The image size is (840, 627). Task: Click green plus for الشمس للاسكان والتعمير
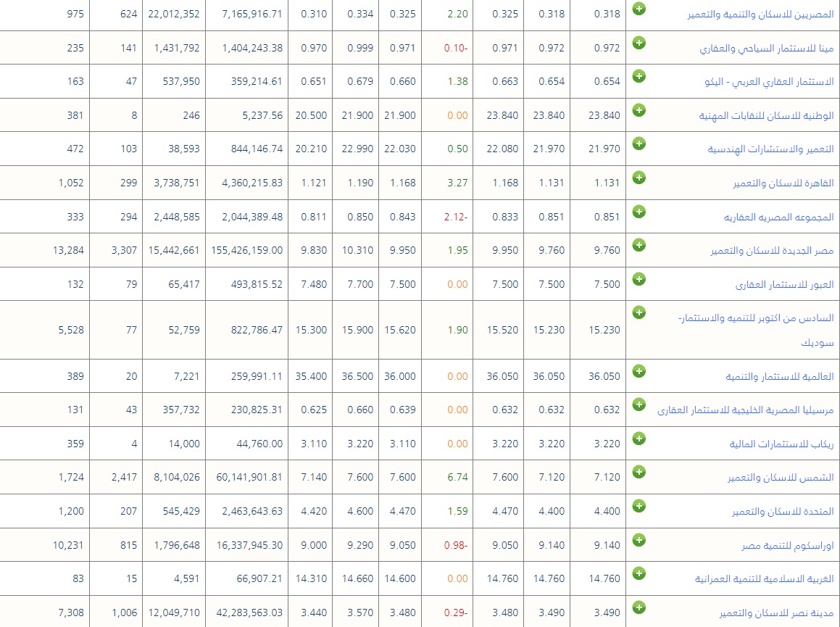[x=639, y=472]
